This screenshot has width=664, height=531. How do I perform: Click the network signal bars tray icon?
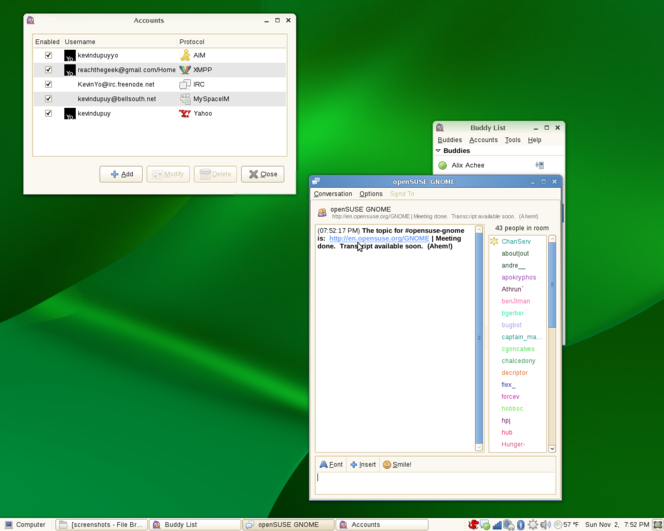(x=497, y=525)
